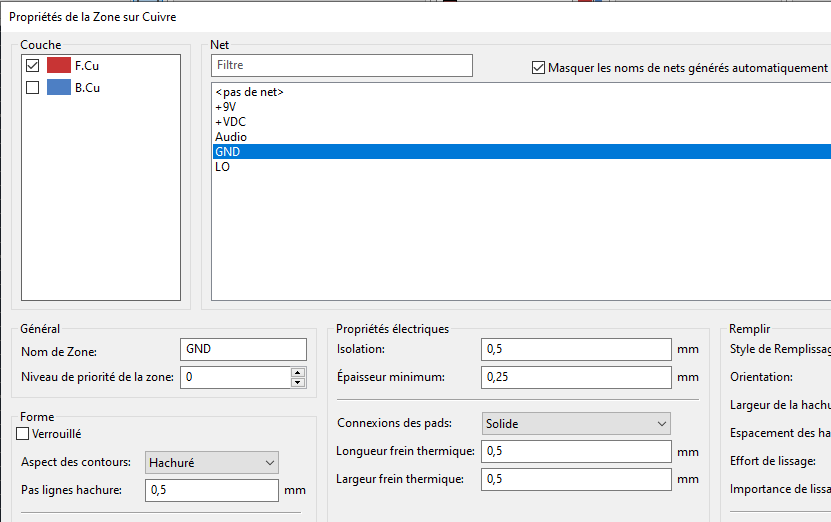
Task: Decrease zone priority with down arrow
Action: (x=297, y=382)
